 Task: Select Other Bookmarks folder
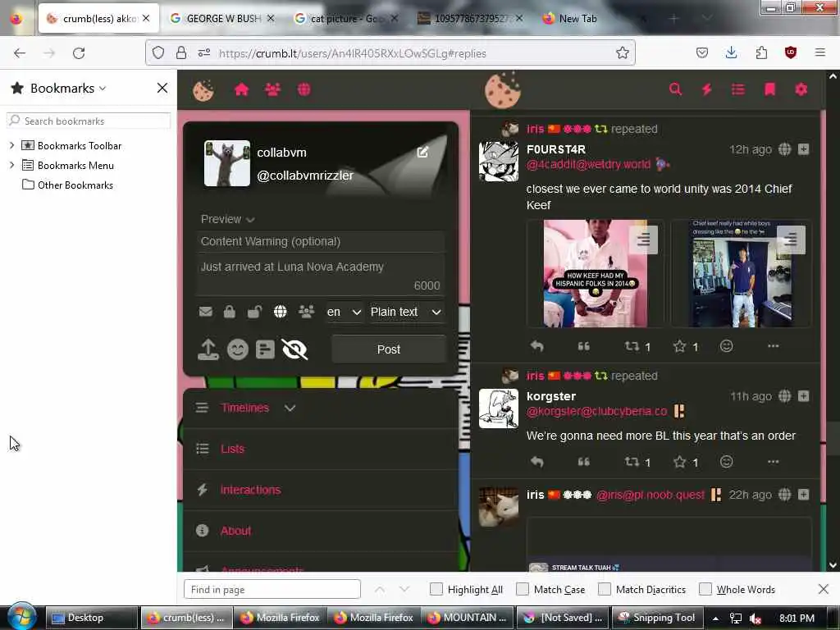pos(67,185)
